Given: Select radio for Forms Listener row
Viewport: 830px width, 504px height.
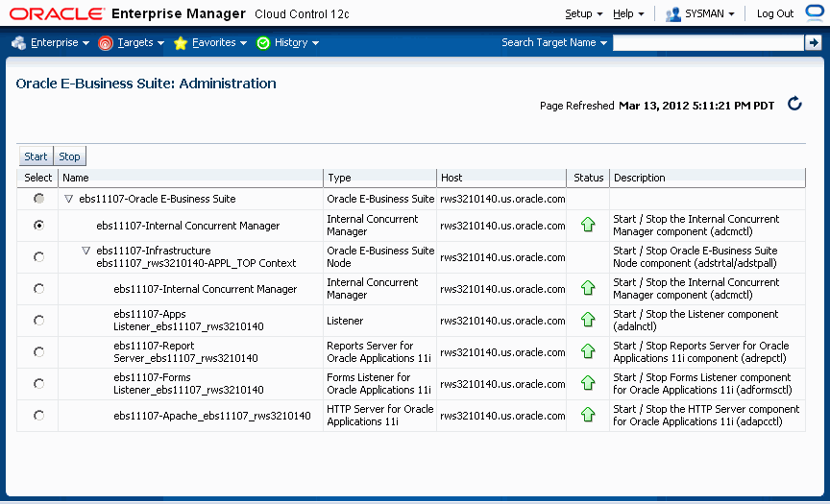Looking at the screenshot, I should (x=38, y=383).
